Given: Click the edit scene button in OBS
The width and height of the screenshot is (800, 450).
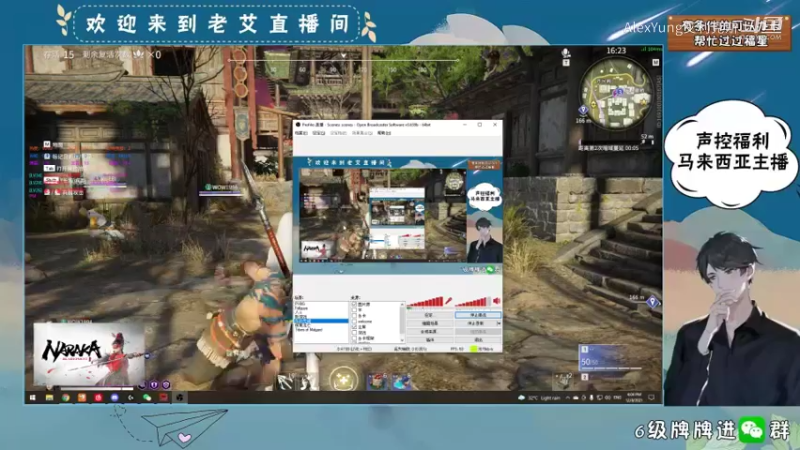Looking at the screenshot, I should tap(429, 323).
